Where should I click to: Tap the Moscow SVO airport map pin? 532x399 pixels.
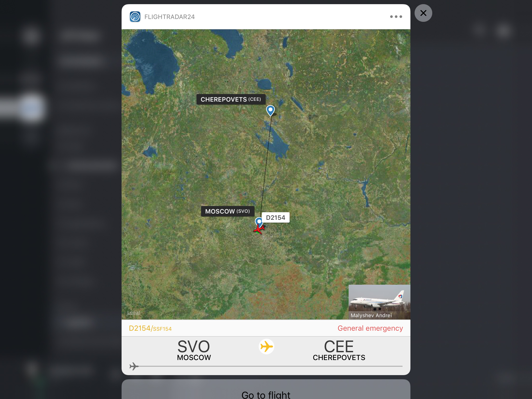coord(259,222)
